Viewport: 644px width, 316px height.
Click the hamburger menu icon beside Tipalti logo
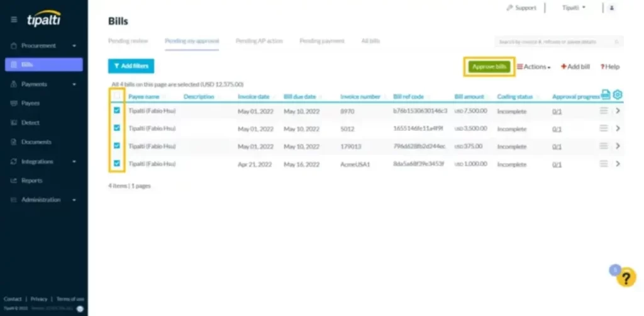point(14,20)
